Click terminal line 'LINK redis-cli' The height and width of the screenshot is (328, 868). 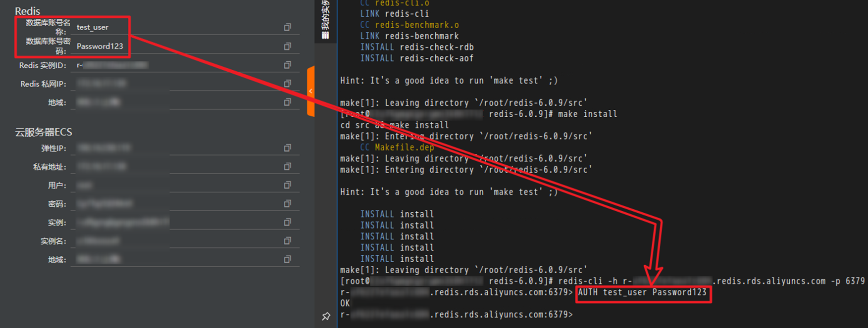[395, 14]
